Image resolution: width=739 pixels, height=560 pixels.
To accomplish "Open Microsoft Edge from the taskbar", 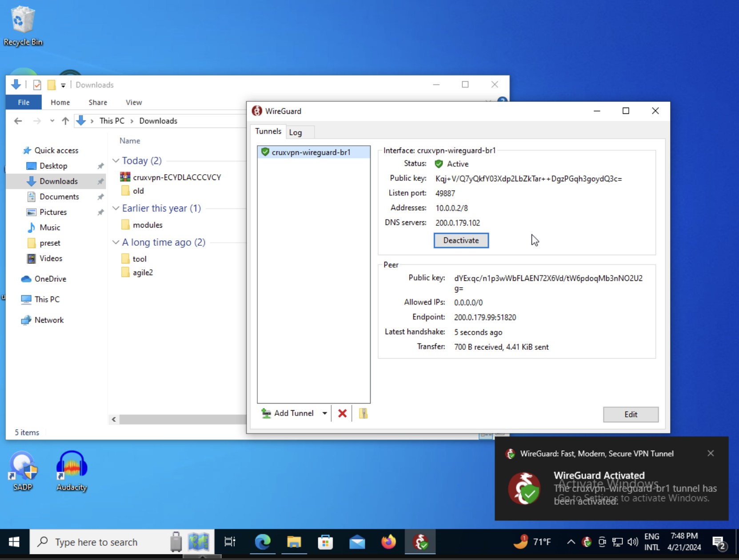I will 263,542.
